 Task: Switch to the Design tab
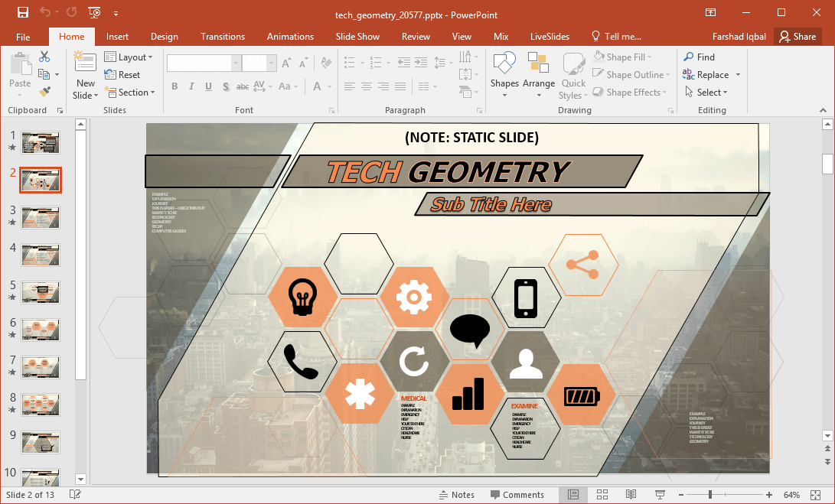[x=165, y=37]
